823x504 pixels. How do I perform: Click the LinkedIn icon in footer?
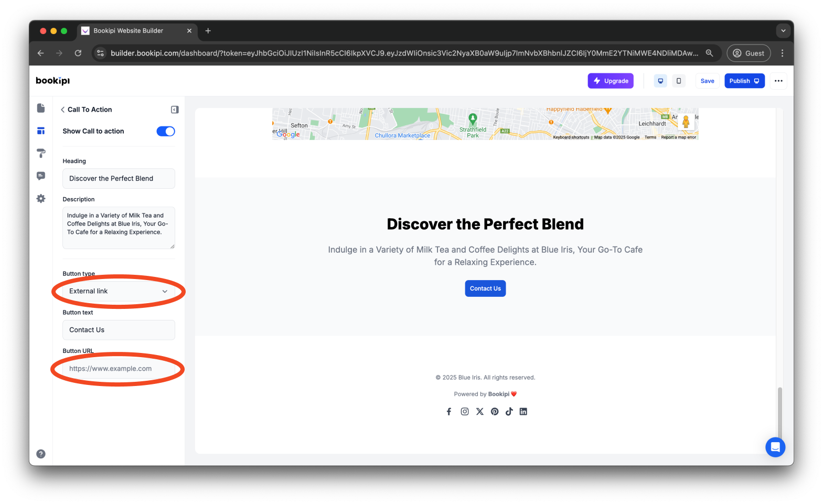523,412
